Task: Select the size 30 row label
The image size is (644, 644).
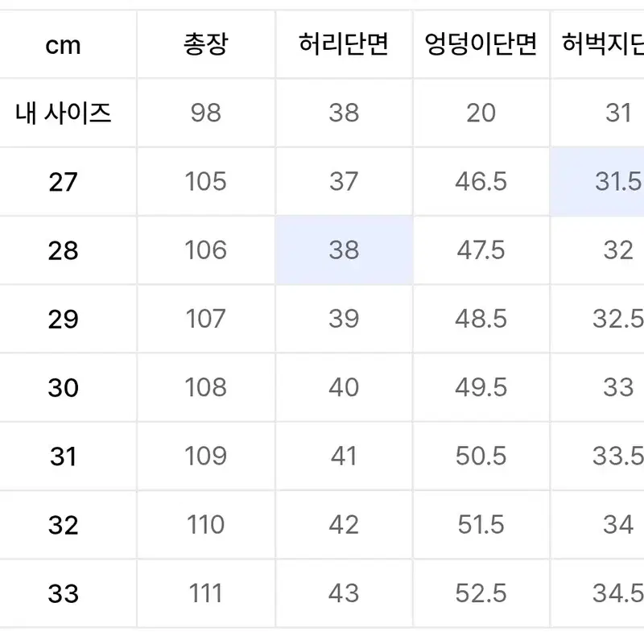Action: (x=64, y=388)
